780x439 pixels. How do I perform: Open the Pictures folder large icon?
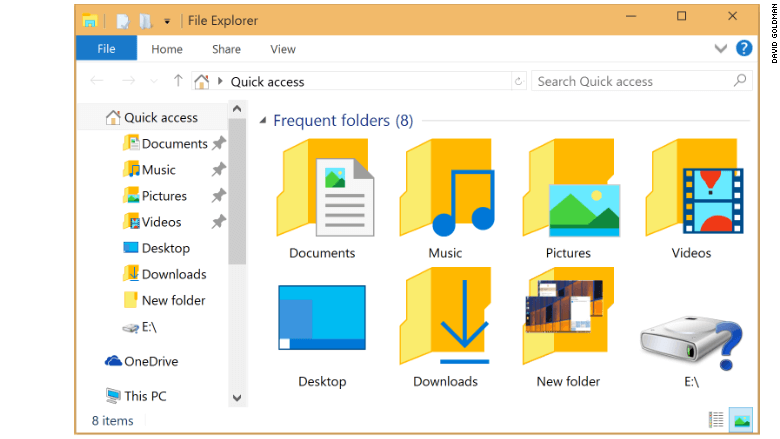pyautogui.click(x=571, y=187)
